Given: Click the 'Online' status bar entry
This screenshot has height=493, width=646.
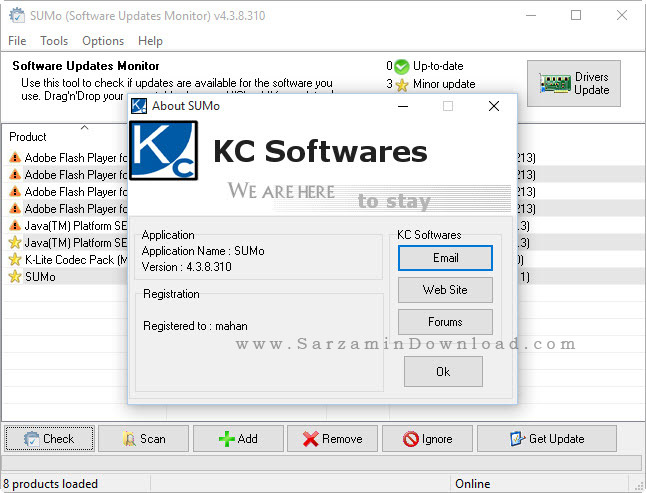Looking at the screenshot, I should pos(473,484).
